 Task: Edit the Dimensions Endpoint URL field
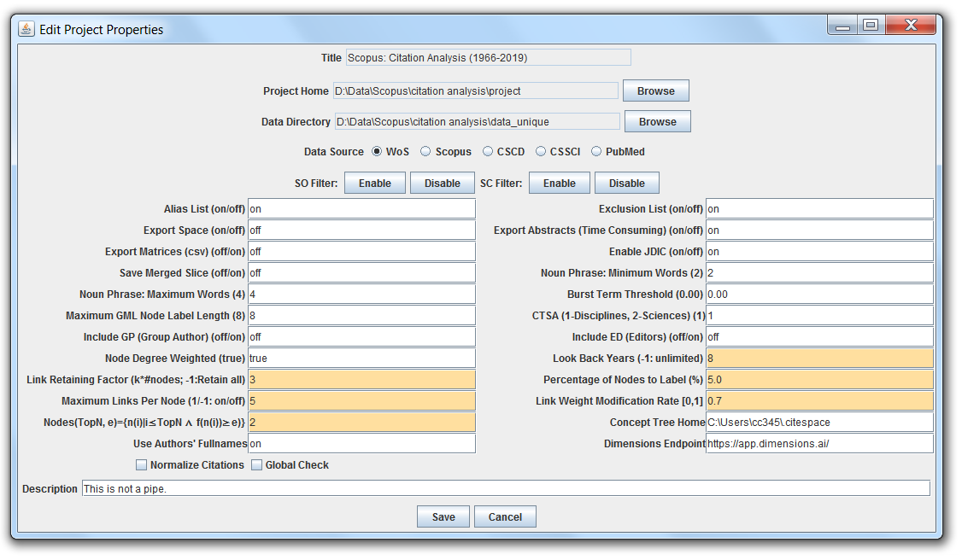tap(819, 444)
